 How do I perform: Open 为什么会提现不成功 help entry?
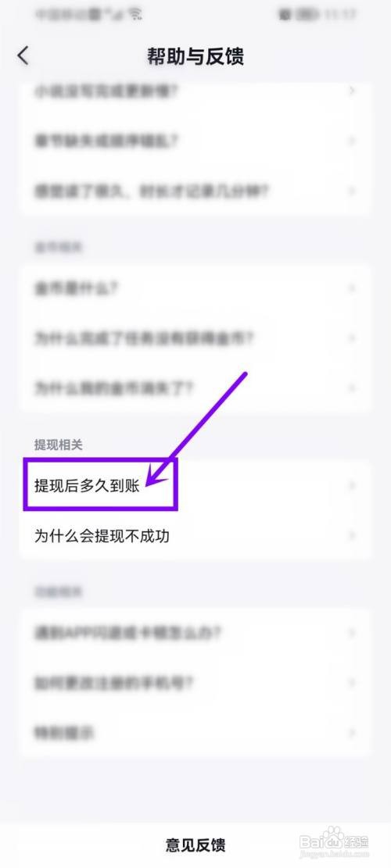(195, 536)
